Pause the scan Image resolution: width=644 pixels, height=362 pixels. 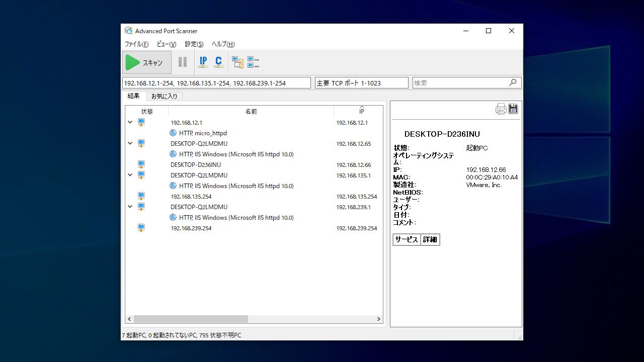coord(183,62)
